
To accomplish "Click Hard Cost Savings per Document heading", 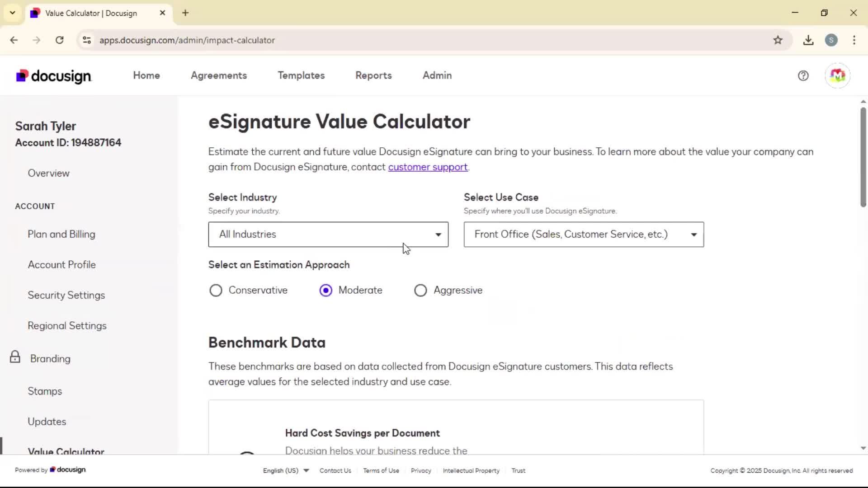I will point(362,433).
